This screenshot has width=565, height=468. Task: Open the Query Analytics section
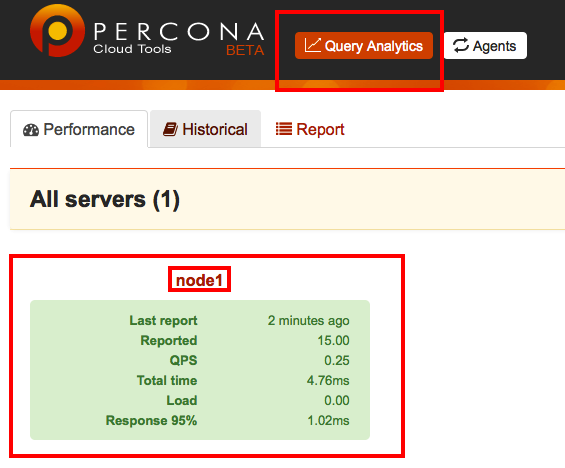[x=364, y=45]
